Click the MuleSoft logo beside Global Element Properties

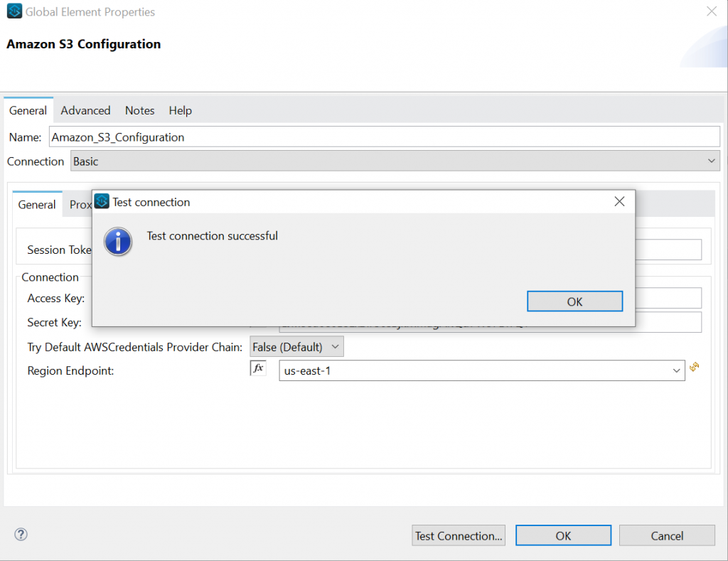coord(14,11)
